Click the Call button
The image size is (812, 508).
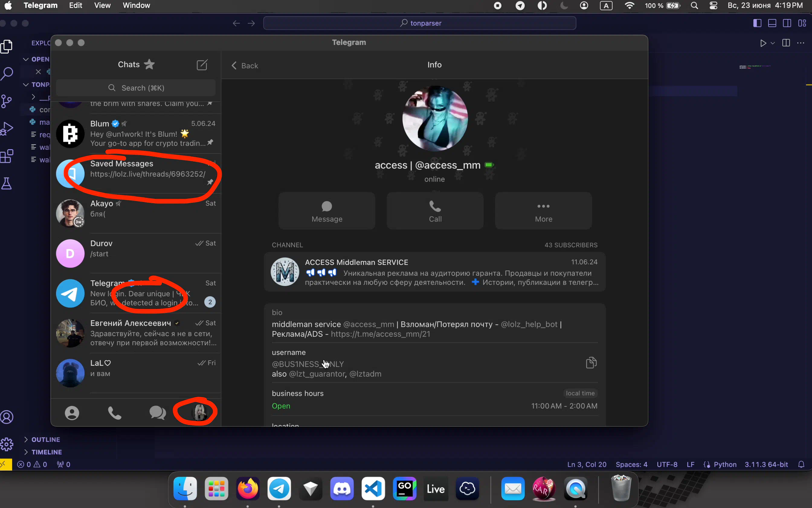click(435, 211)
